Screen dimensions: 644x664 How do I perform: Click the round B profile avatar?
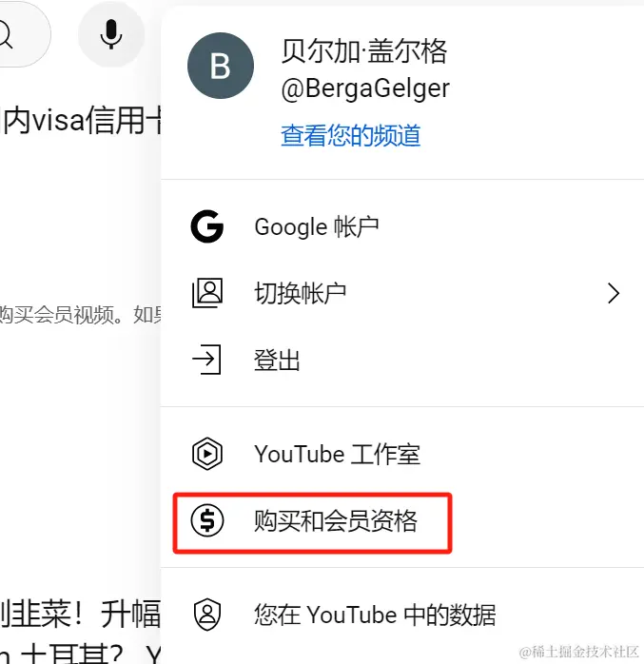click(221, 66)
